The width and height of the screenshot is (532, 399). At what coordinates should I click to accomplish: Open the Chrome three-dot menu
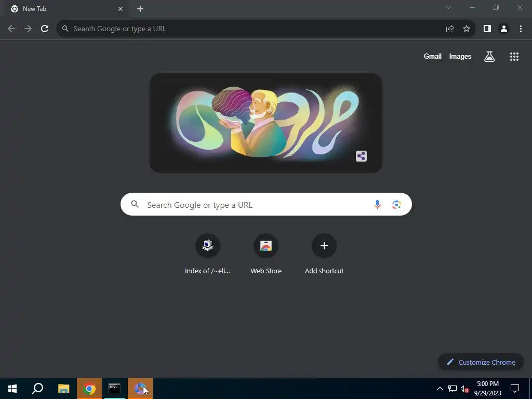[521, 29]
